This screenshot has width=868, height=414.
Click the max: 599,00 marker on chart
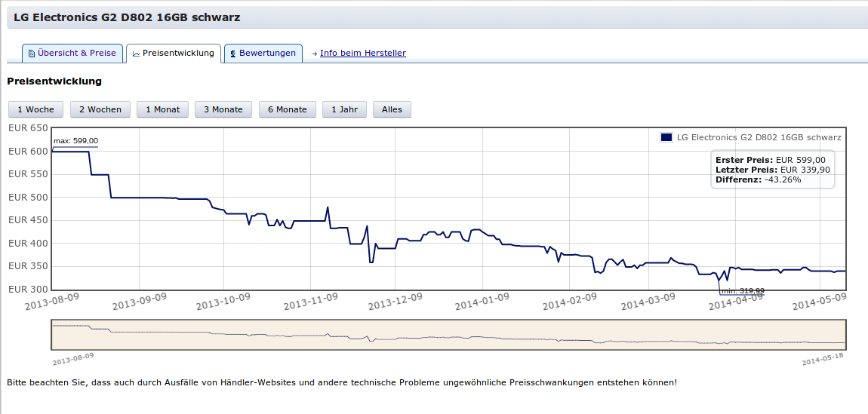[x=75, y=141]
